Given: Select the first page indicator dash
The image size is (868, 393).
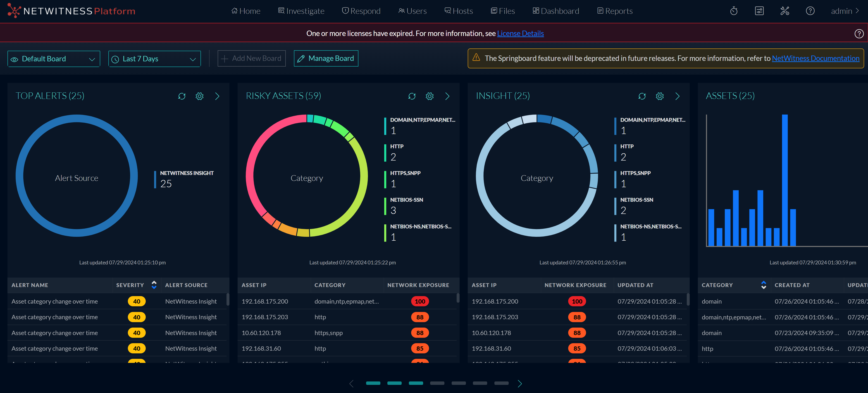Looking at the screenshot, I should (373, 383).
